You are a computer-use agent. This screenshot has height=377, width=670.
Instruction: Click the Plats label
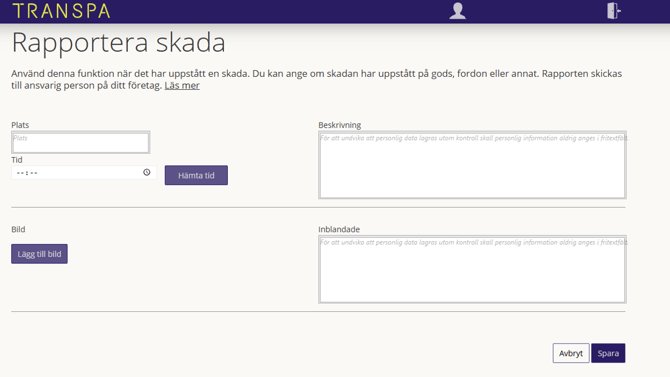(x=20, y=125)
